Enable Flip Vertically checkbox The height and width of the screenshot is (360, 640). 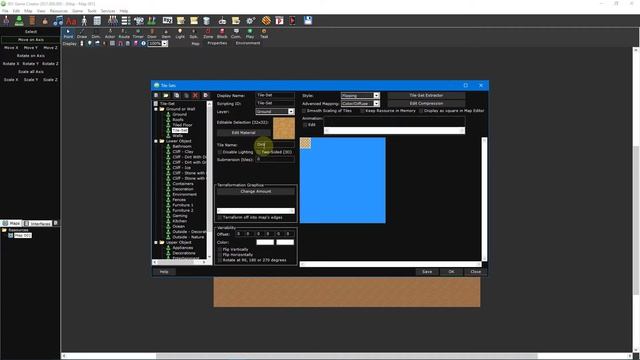pos(220,249)
